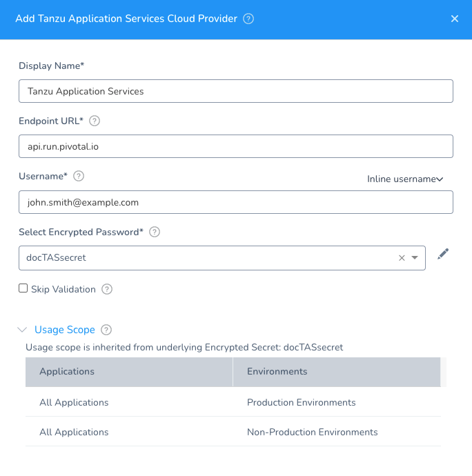Click the Usage Scope link
The width and height of the screenshot is (472, 476).
[x=65, y=330]
